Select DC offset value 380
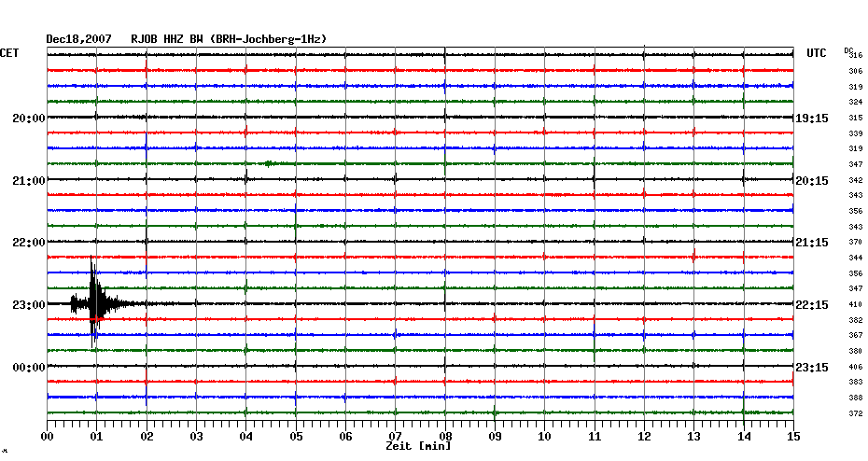This screenshot has height=461, width=868. (x=856, y=351)
